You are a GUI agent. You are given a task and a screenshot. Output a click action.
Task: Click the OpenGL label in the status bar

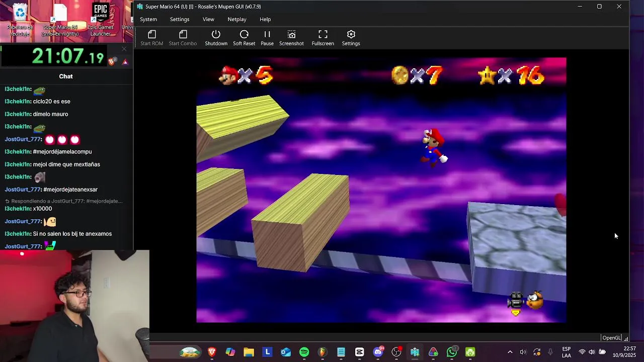pyautogui.click(x=612, y=338)
